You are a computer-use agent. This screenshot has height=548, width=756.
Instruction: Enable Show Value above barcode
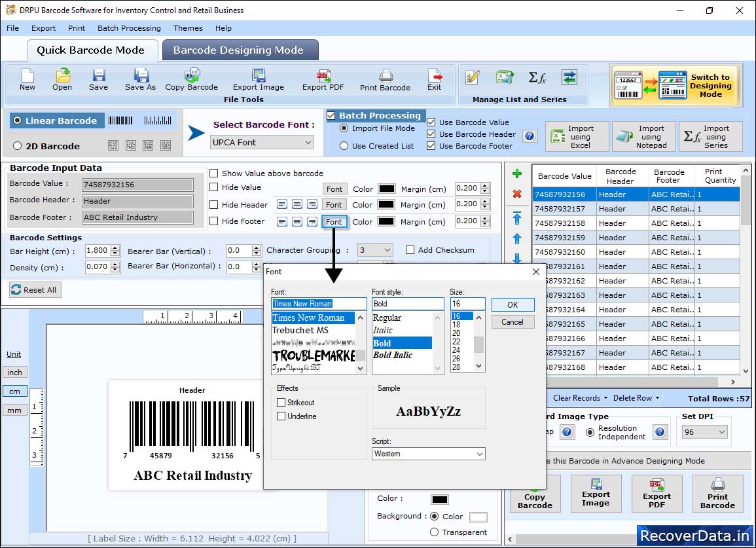click(213, 174)
